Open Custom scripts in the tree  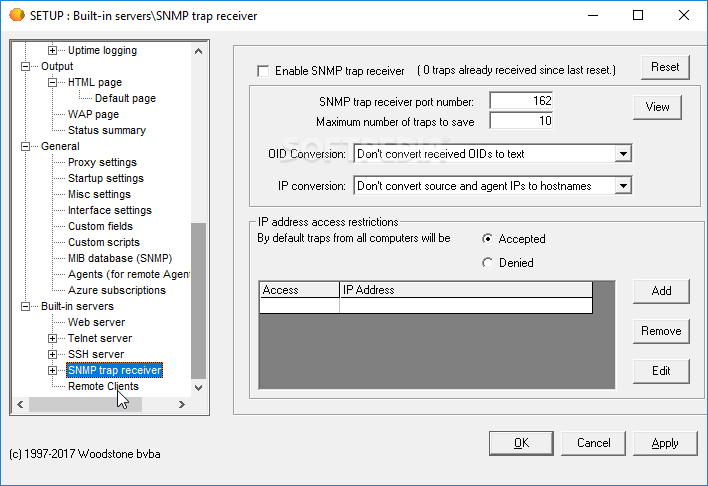pyautogui.click(x=104, y=243)
